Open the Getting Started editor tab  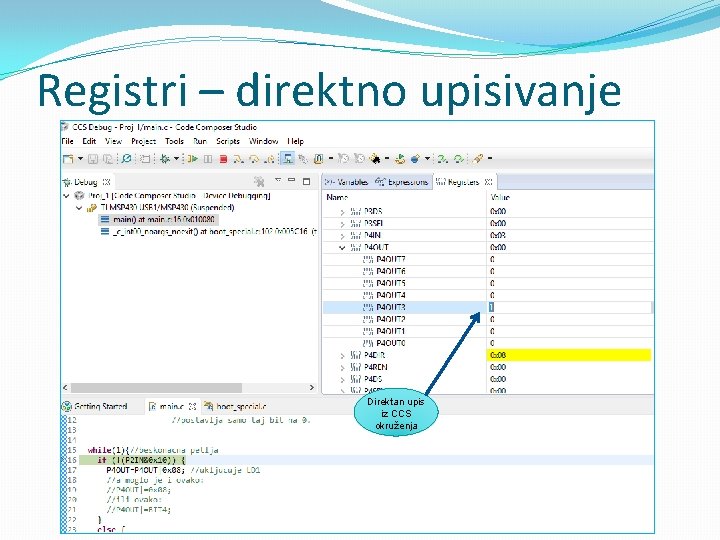(x=95, y=406)
